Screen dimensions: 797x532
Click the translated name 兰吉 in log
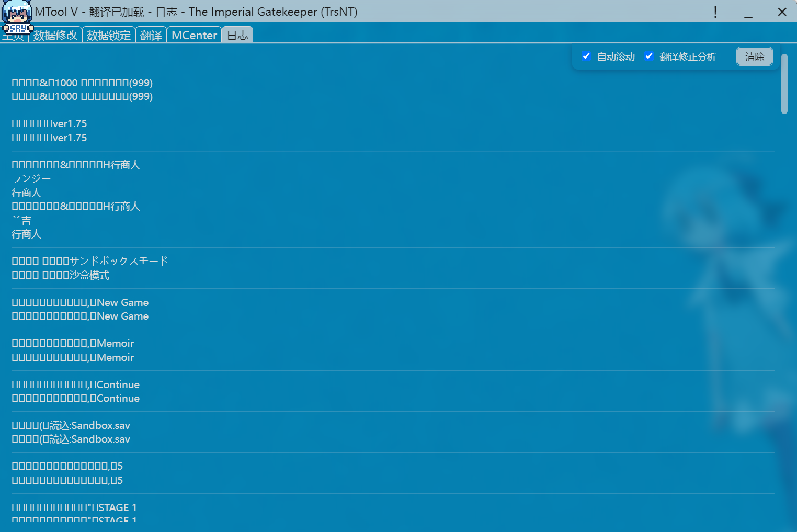(x=21, y=220)
